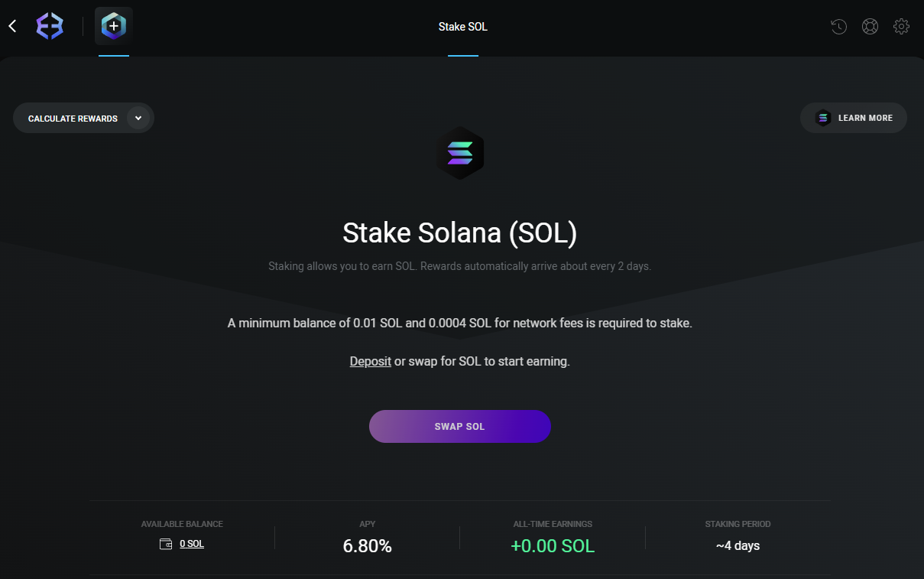Open the Exodus logo home
This screenshot has height=579, width=924.
[x=50, y=27]
